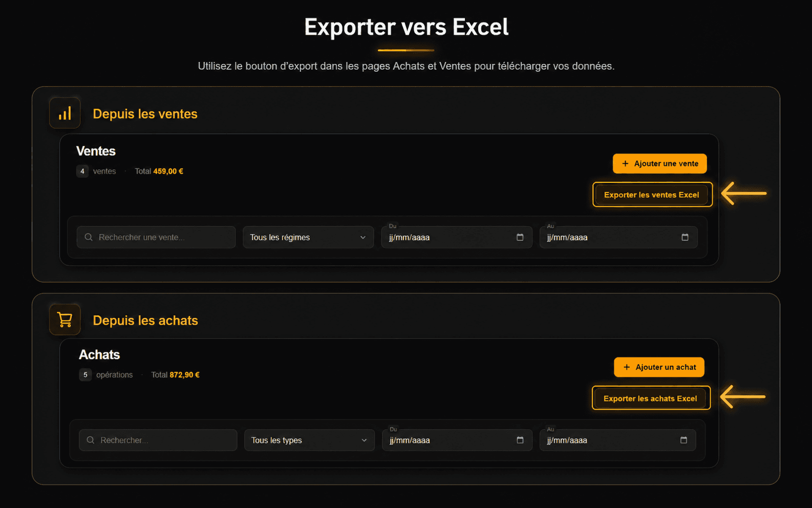Click the magnifier icon in Achats search field

[x=91, y=440]
